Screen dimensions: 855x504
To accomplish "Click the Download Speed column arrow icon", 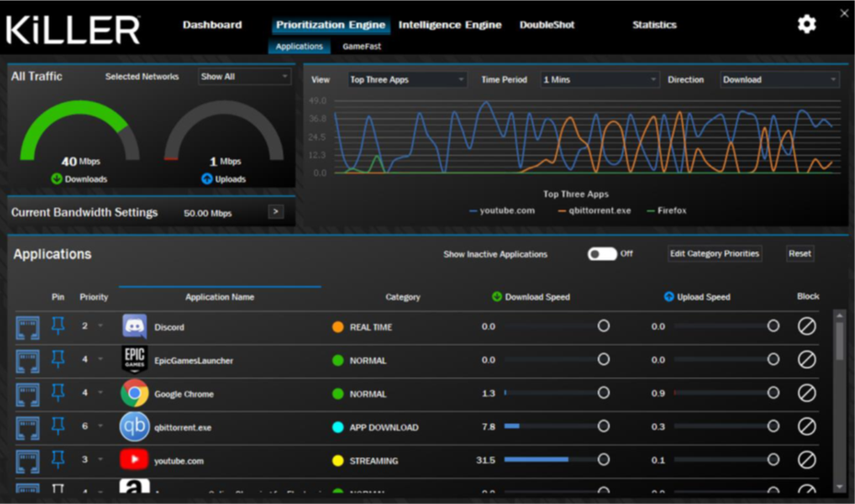I will [x=497, y=296].
